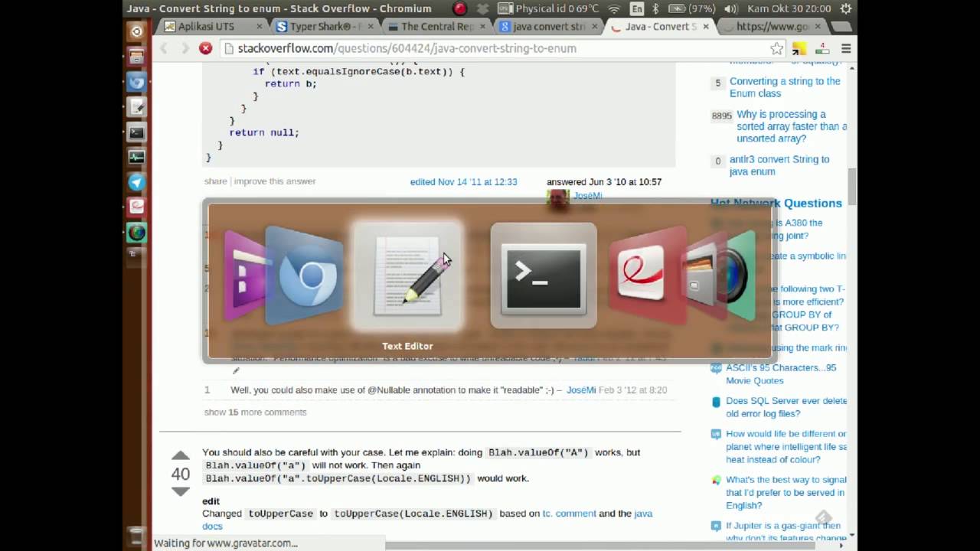Go back with browser back arrow

(x=163, y=48)
